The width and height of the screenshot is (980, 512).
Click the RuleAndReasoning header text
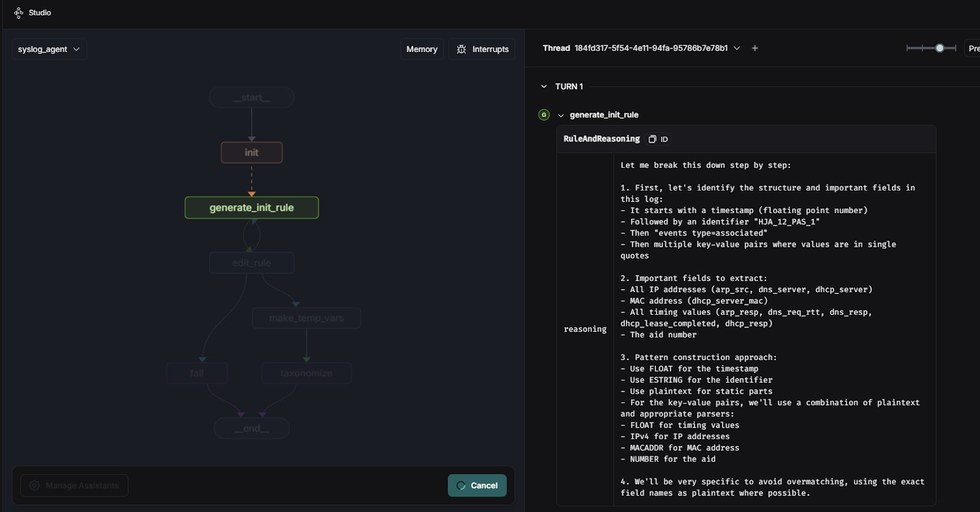(601, 139)
